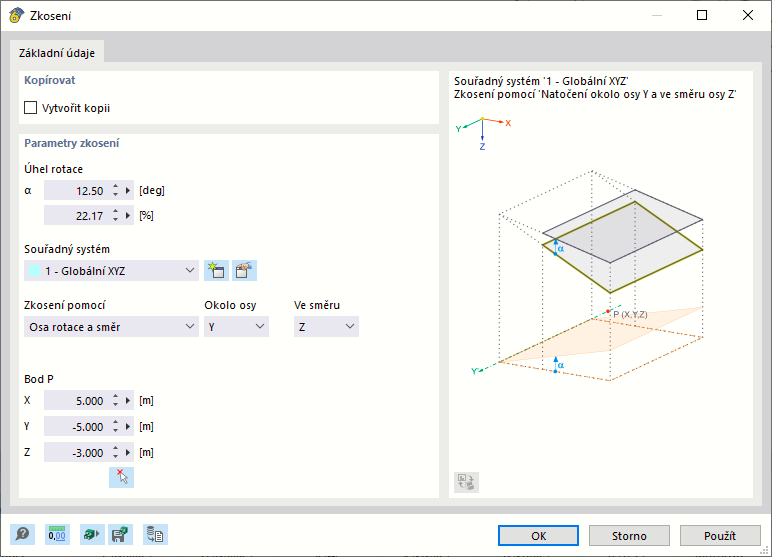Screen dimensions: 772x557
Task: Click the Zkosení app icon in title bar
Action: click(16, 15)
